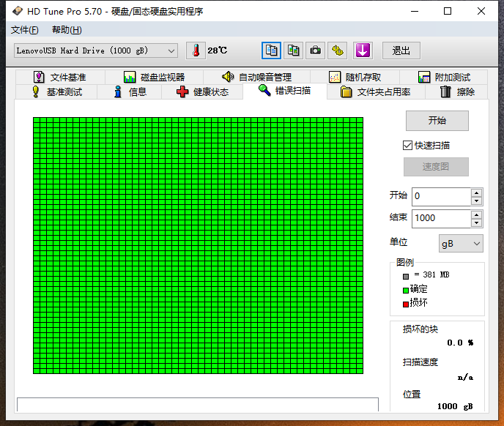Viewport: 504px width, 426px height.
Task: Switch to the 自动噪音管理 tab
Action: point(257,77)
